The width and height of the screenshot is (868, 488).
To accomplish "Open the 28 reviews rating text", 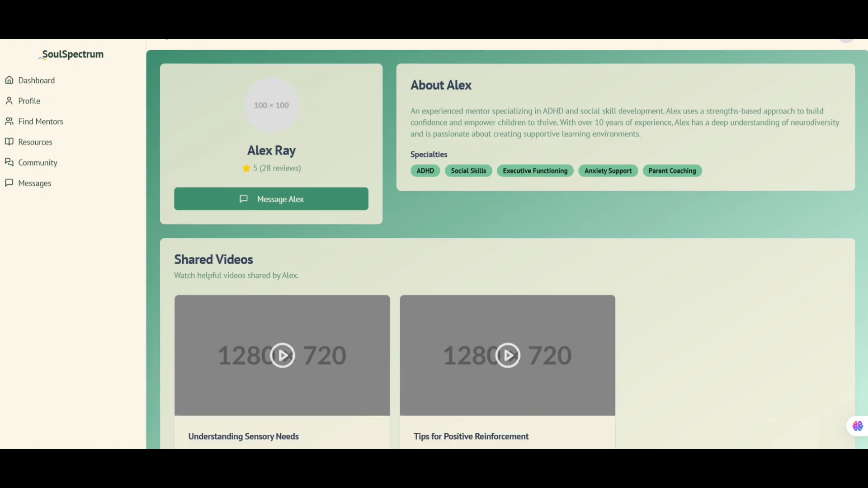I will pos(280,168).
